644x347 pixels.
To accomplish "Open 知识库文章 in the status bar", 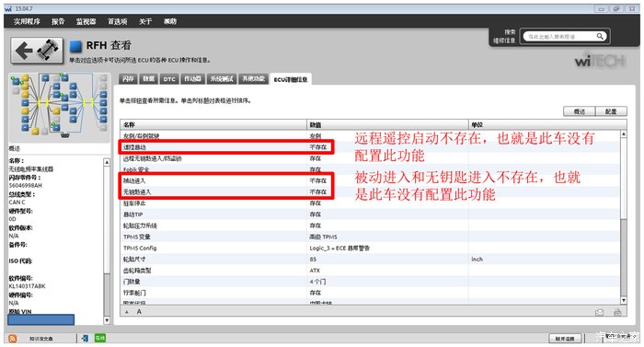I will tap(41, 339).
